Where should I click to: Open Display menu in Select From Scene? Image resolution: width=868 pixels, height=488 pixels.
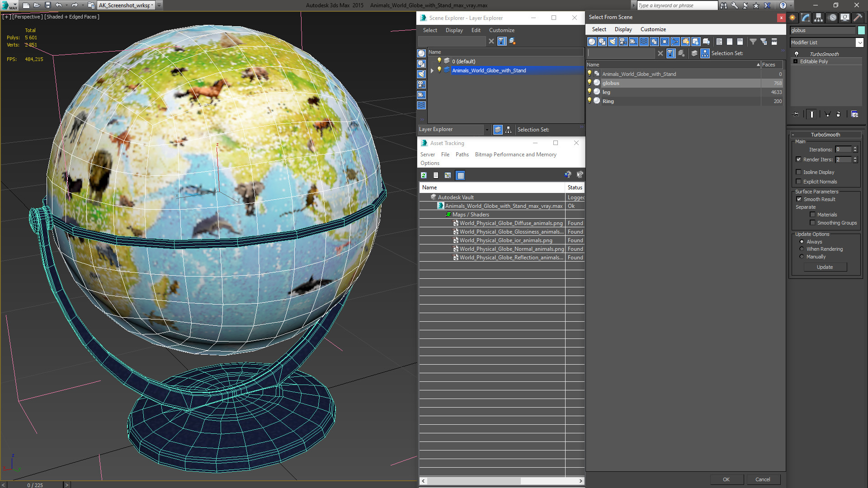tap(623, 29)
